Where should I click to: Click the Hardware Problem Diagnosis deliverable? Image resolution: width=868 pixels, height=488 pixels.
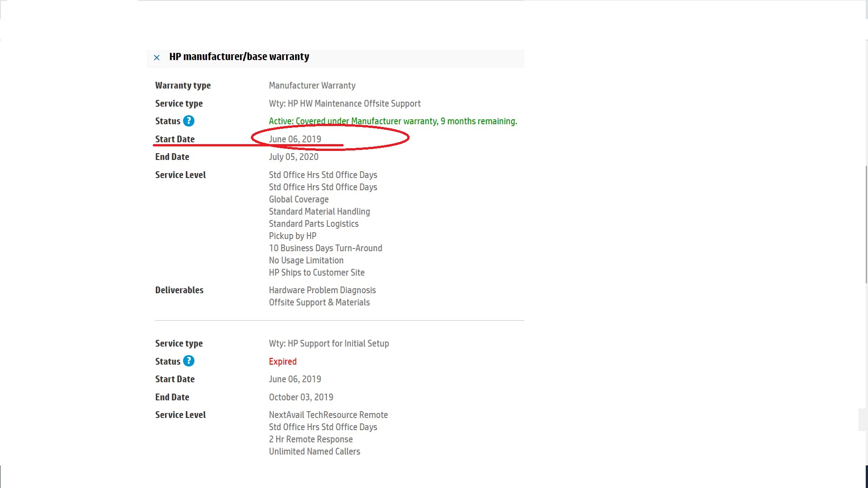tap(322, 290)
